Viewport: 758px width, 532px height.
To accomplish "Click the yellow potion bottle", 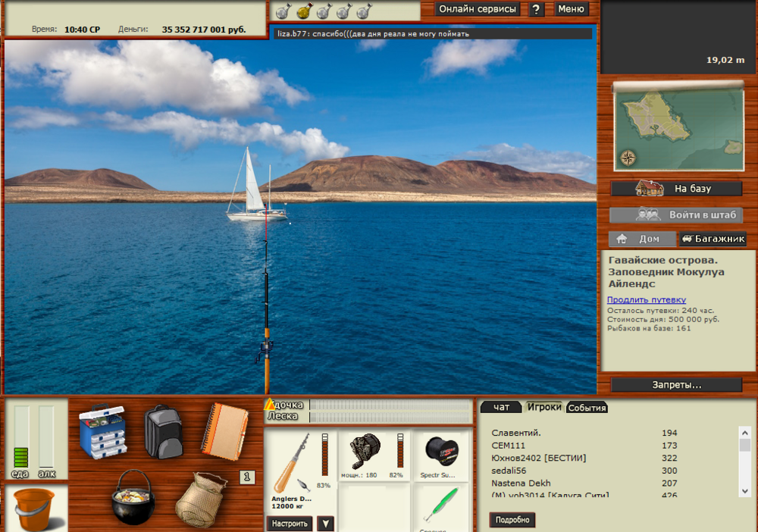I will click(x=303, y=11).
